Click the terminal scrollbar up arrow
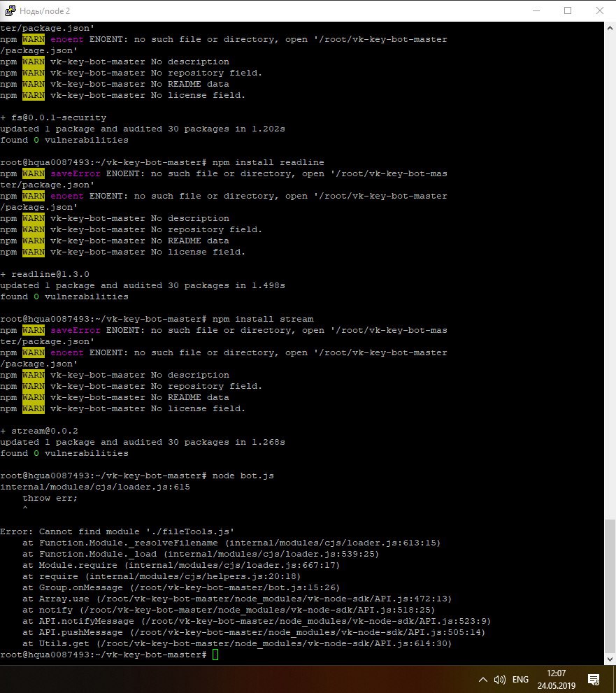This screenshot has height=693, width=616. coord(610,28)
